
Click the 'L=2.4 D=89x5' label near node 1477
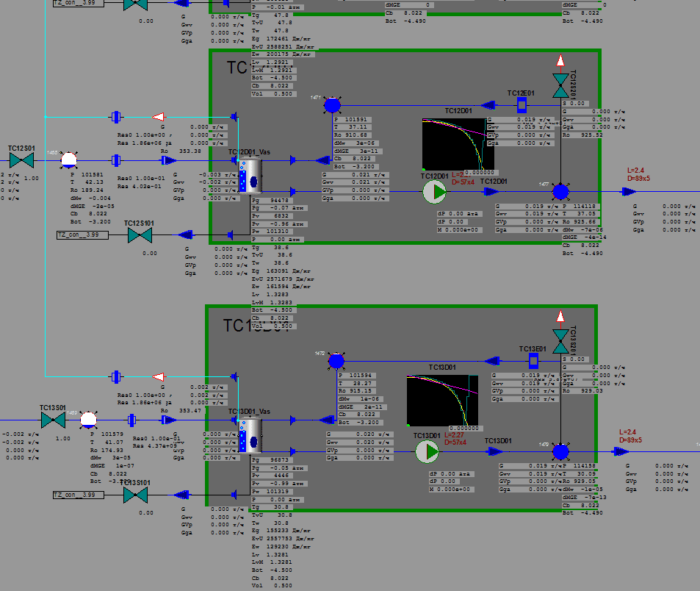[x=638, y=175]
